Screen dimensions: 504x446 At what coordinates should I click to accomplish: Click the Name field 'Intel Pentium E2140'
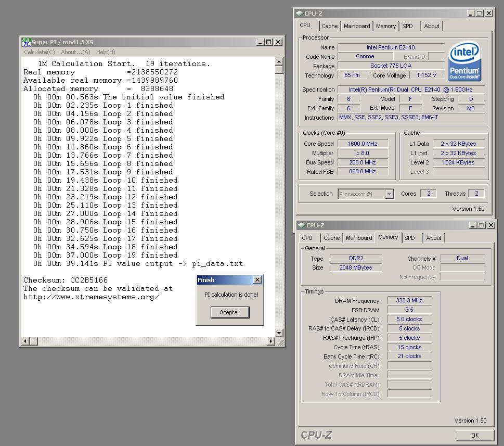tap(391, 47)
